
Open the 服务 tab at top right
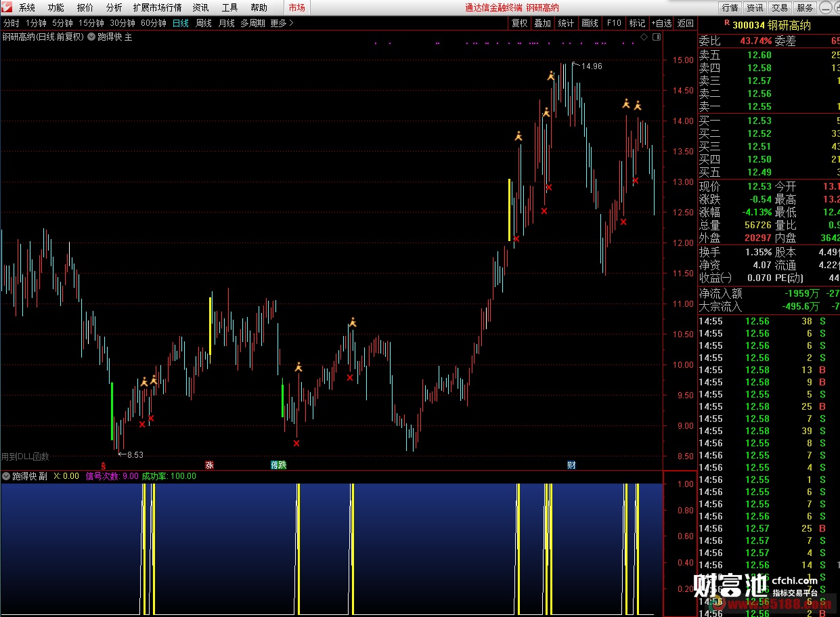(x=805, y=7)
